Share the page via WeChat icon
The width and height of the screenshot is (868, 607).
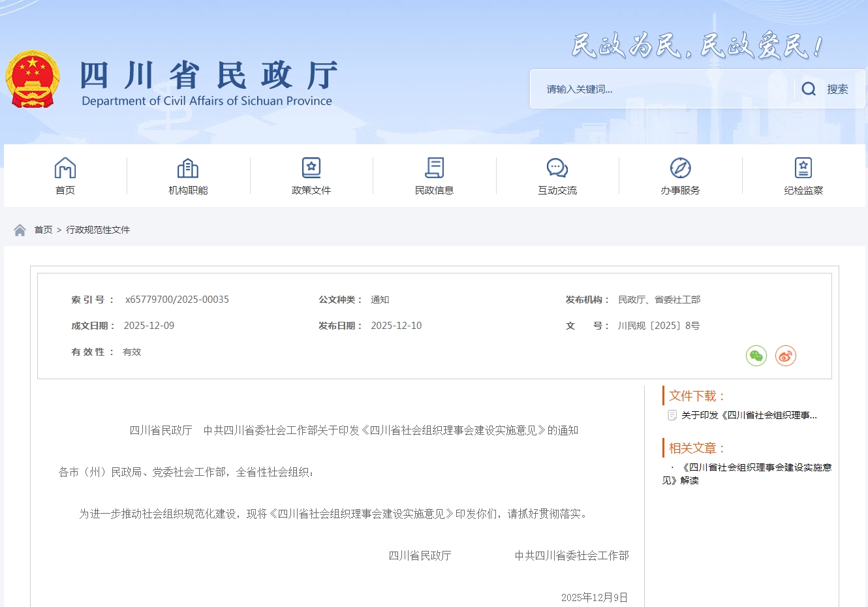pos(756,356)
